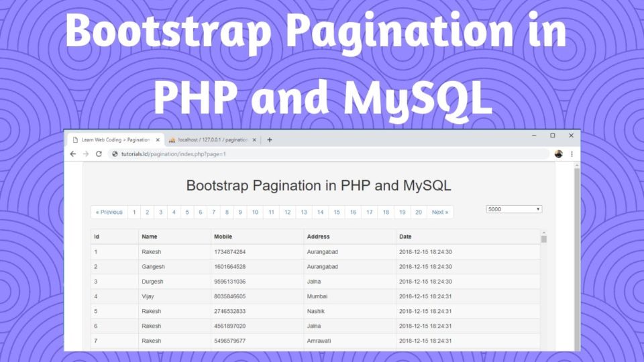Screen dimensions: 644x362
Task: Click the Previous pagination link
Action: click(x=109, y=213)
